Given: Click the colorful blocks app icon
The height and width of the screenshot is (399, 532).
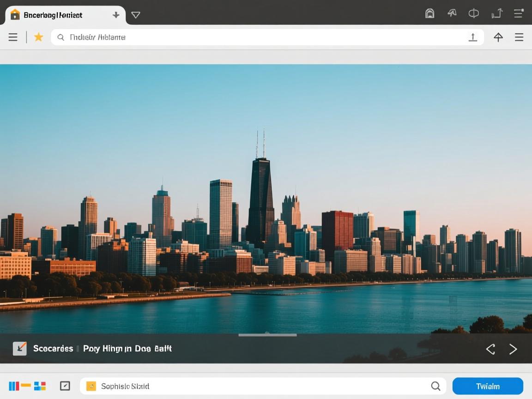Looking at the screenshot, I should coord(27,386).
